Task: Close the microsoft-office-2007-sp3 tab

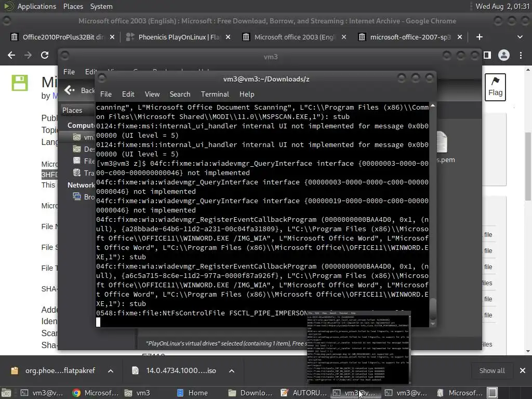Action: 460,37
